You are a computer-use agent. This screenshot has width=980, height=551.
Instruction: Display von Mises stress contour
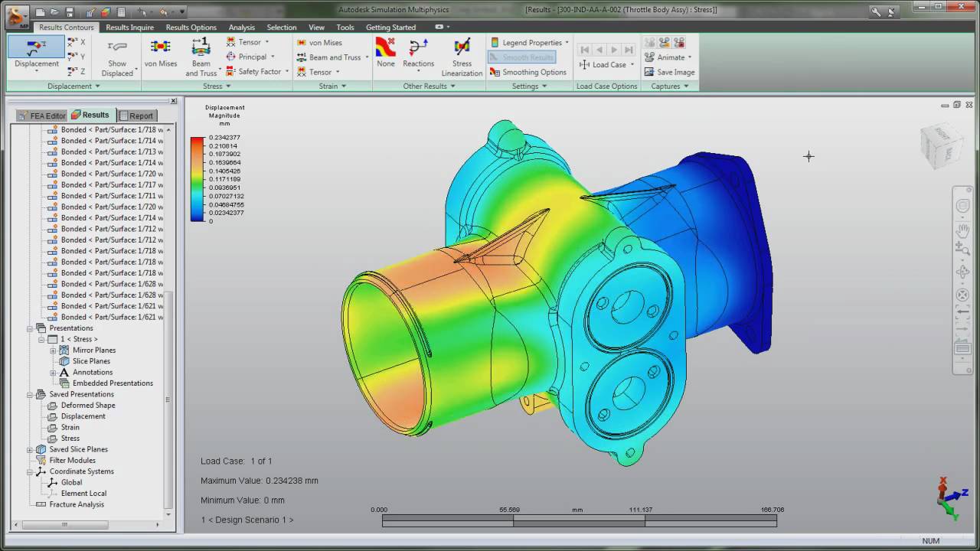[160, 54]
